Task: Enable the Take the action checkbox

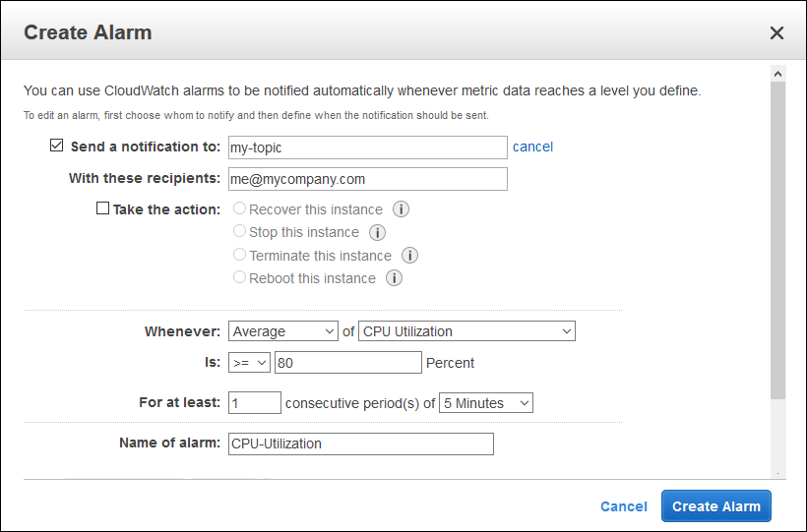Action: click(x=102, y=209)
